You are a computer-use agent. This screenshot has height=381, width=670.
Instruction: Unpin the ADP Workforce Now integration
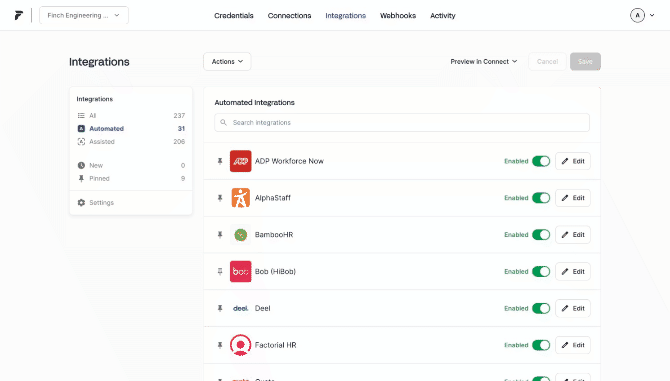(220, 161)
